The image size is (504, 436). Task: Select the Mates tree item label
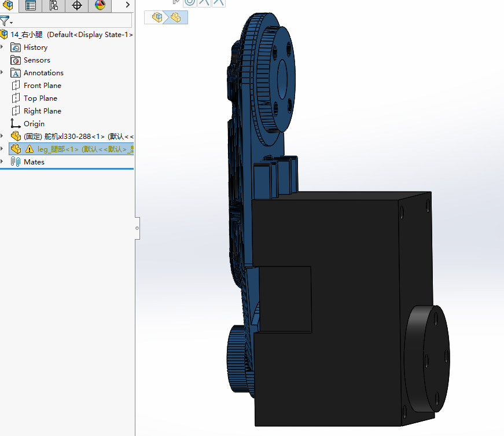point(34,162)
